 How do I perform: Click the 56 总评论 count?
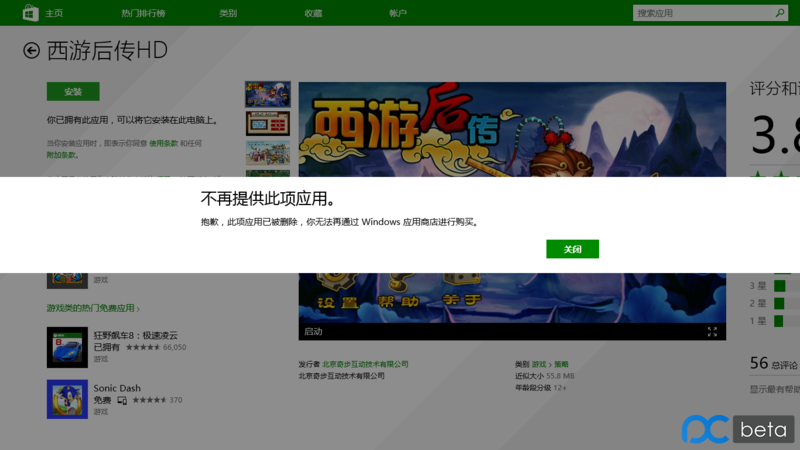[773, 364]
